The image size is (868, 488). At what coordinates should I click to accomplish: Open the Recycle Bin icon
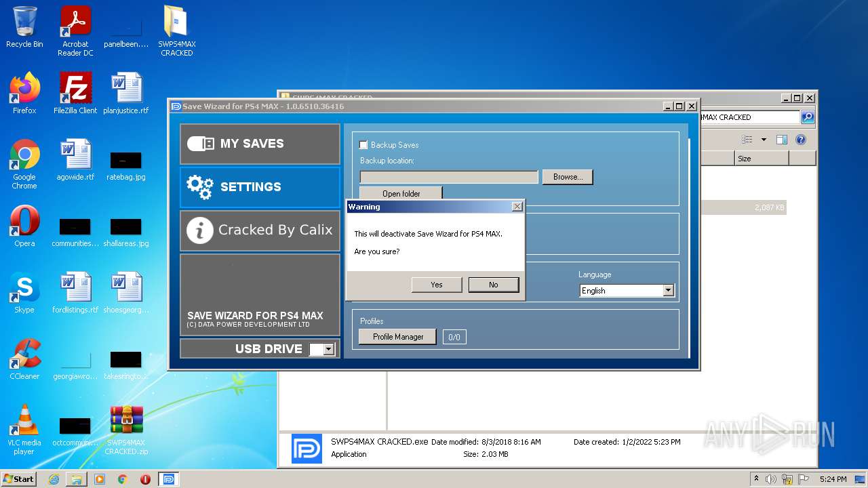click(24, 28)
